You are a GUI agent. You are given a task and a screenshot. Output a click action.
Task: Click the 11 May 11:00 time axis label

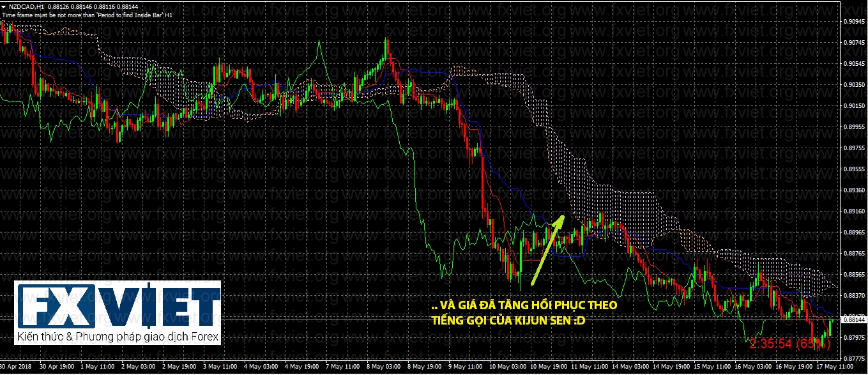588,368
